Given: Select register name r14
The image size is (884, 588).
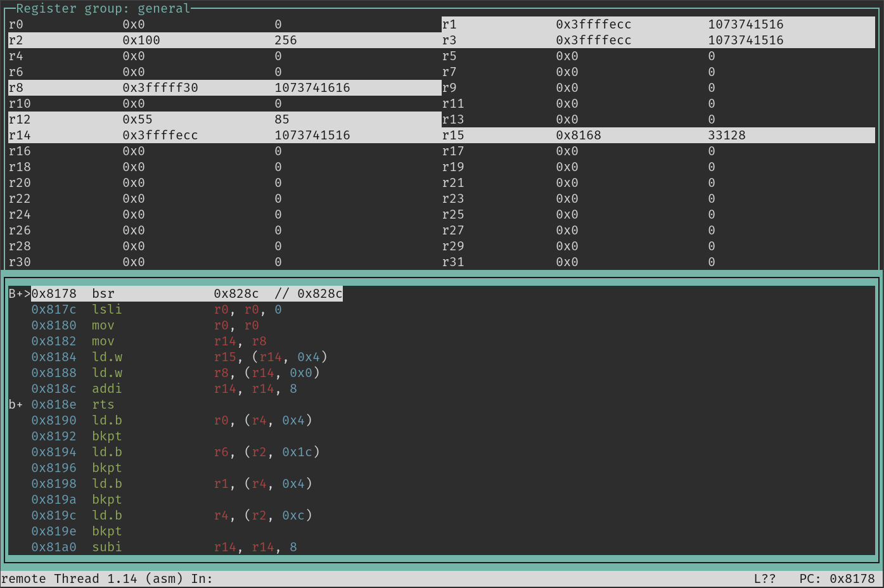Looking at the screenshot, I should pyautogui.click(x=20, y=135).
